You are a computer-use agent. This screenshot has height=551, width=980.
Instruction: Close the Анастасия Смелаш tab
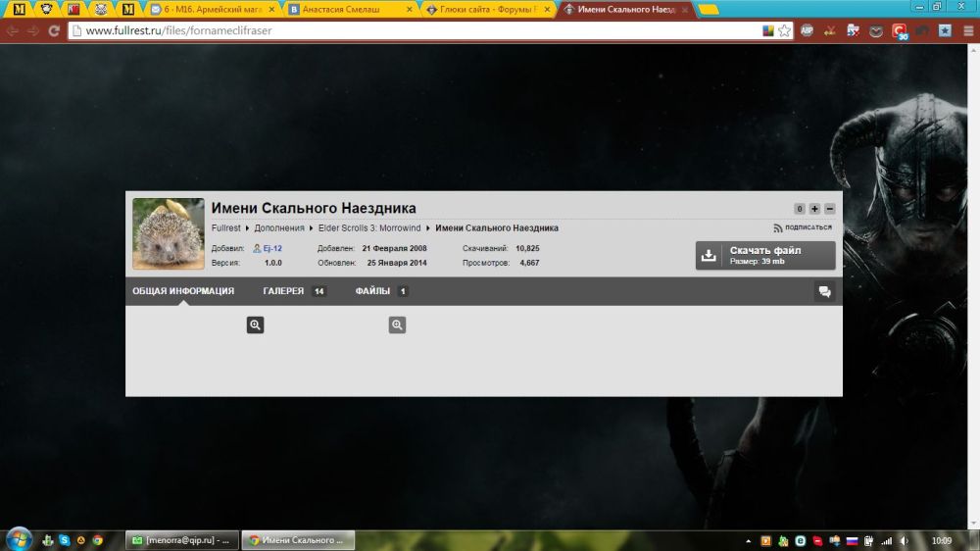[410, 10]
